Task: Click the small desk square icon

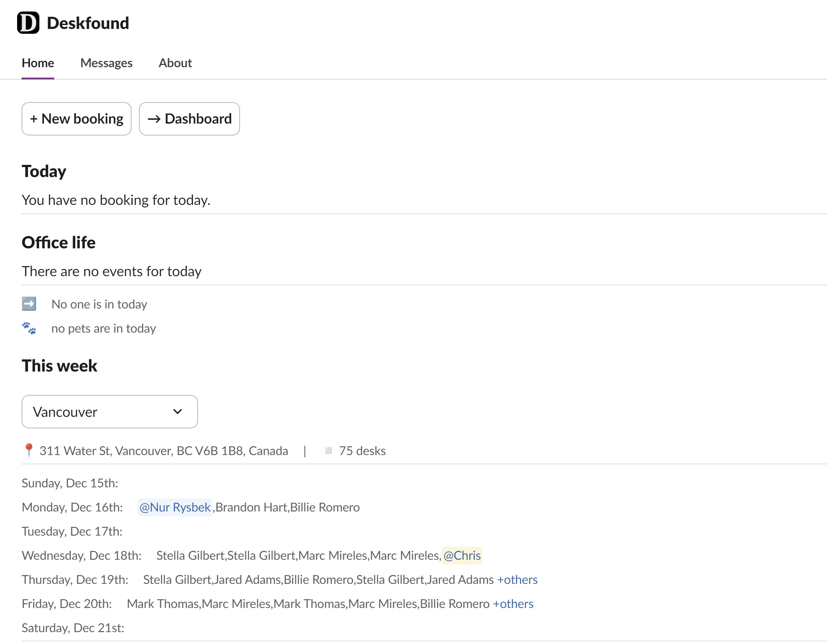Action: click(328, 450)
